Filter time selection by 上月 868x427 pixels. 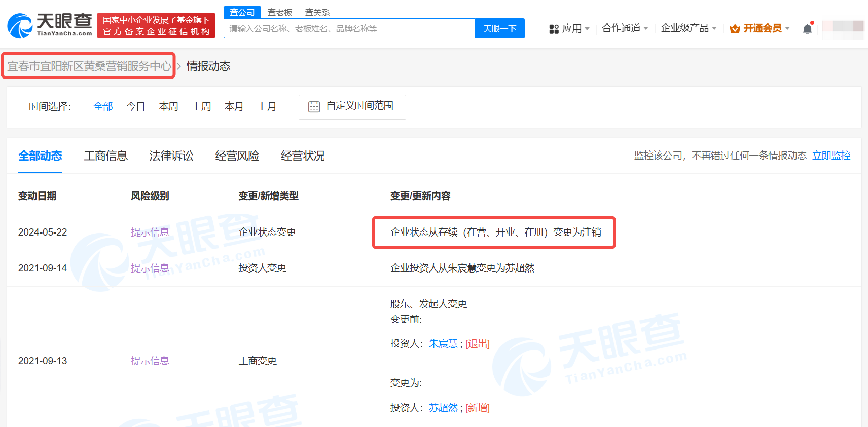pyautogui.click(x=267, y=107)
